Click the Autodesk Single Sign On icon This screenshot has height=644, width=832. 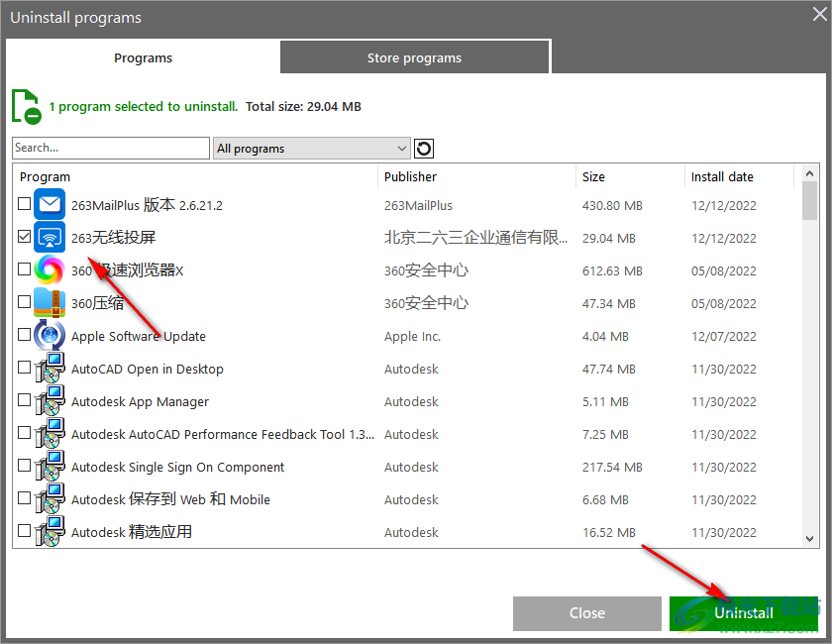pos(50,466)
